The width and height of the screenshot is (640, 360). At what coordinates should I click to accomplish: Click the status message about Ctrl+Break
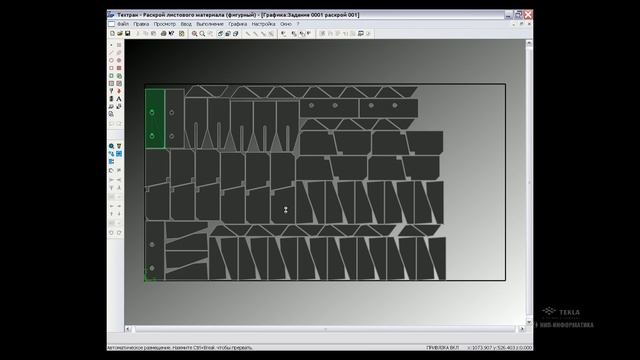tap(180, 348)
